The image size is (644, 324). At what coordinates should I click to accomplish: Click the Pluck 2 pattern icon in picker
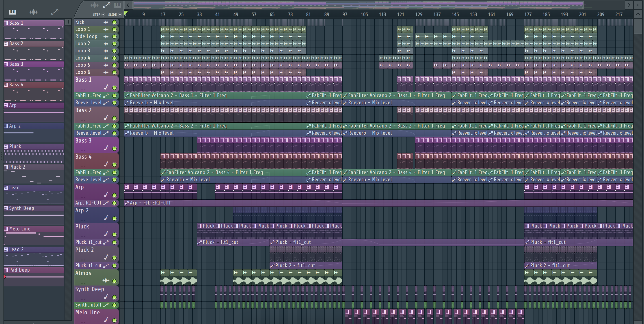6,167
